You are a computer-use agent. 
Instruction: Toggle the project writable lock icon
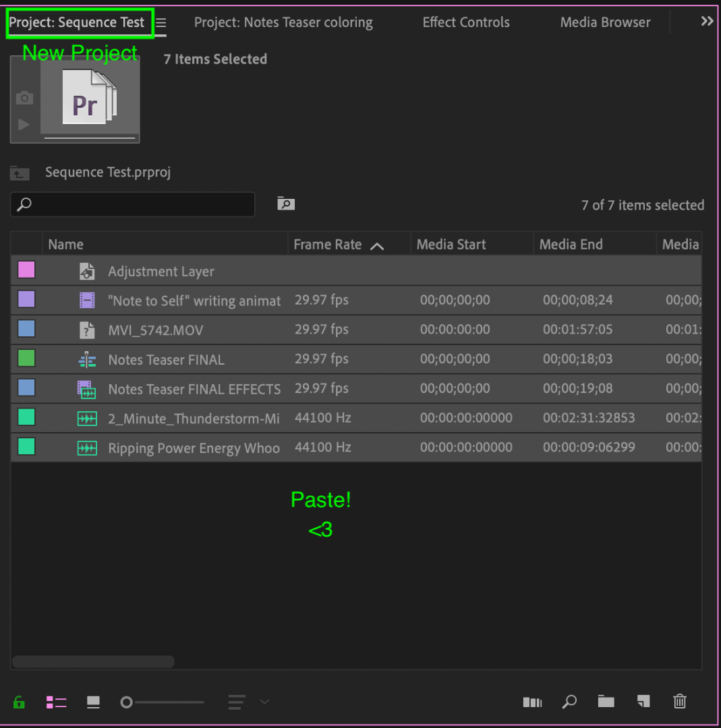(x=19, y=702)
